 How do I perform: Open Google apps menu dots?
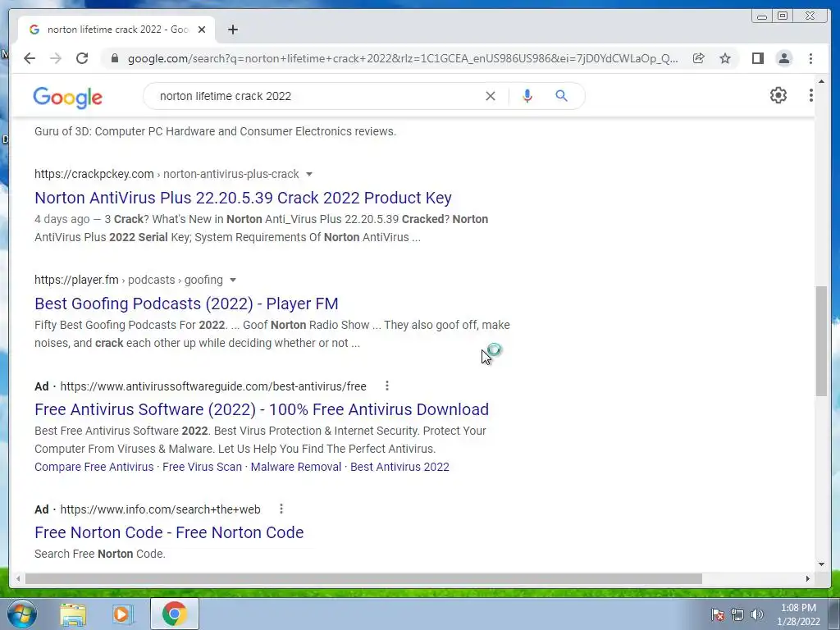810,95
